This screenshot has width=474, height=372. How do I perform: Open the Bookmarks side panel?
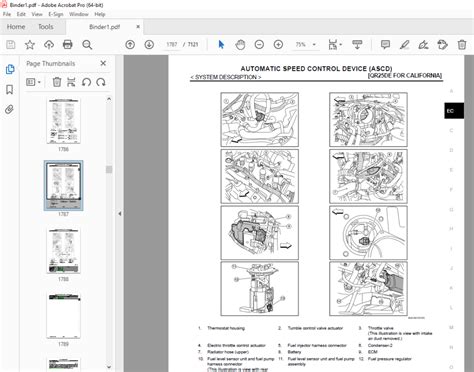coord(10,89)
